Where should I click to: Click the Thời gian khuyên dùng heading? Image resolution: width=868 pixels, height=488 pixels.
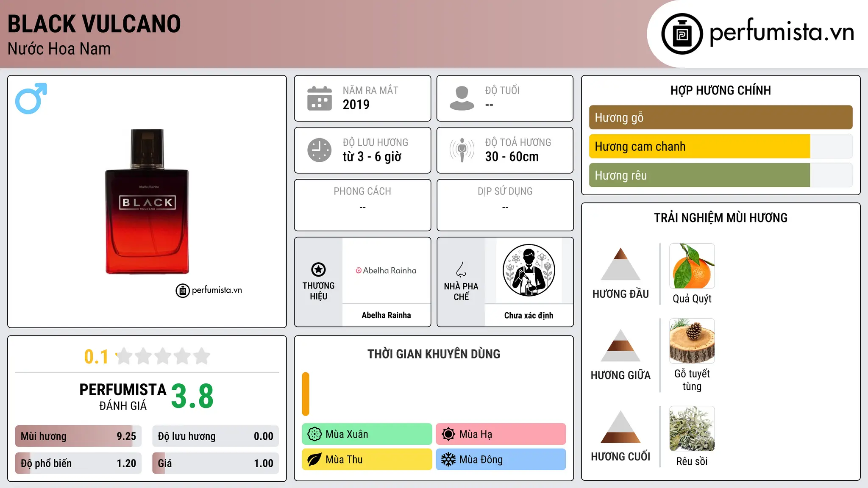[x=434, y=354]
